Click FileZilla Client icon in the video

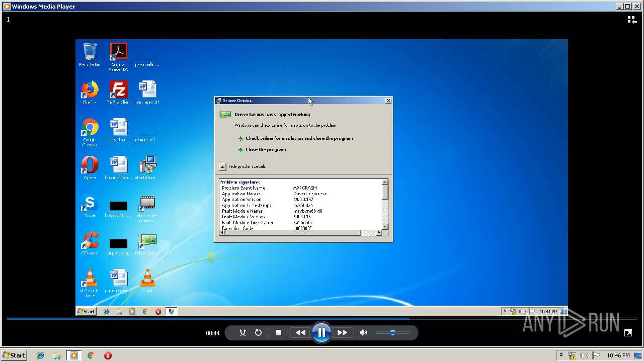click(119, 93)
